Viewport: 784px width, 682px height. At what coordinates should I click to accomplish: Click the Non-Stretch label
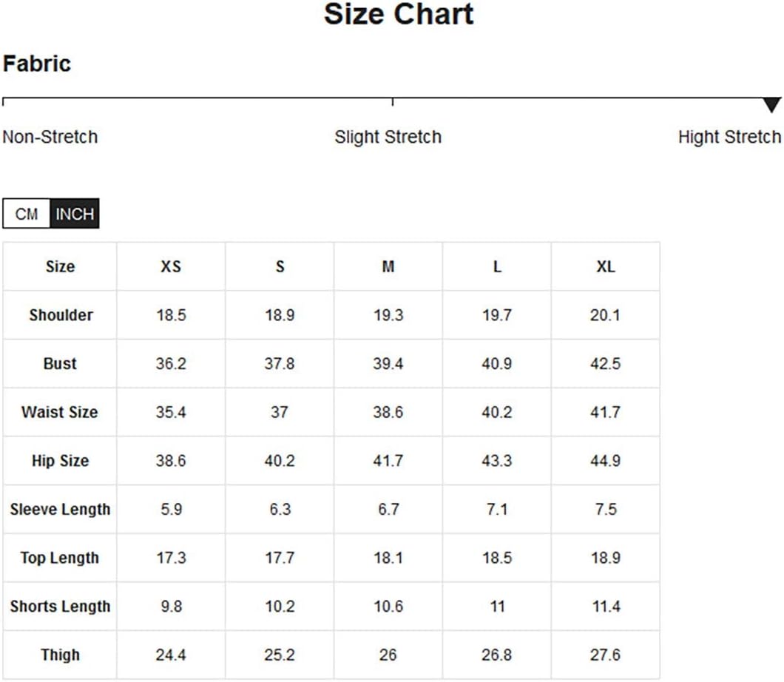point(50,137)
